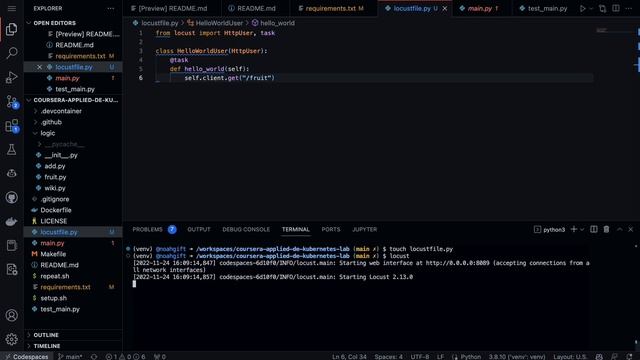Switch to the Output panel tab

199,229
